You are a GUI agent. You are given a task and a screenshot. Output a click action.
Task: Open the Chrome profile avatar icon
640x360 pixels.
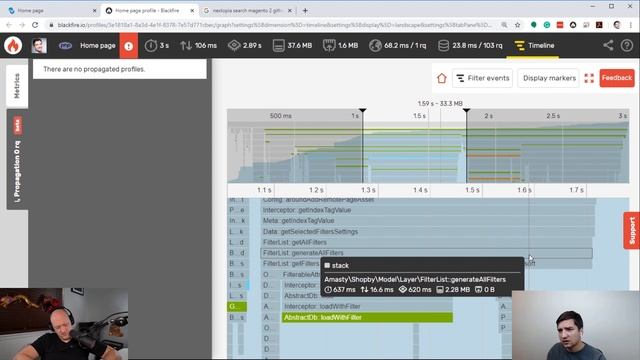pos(617,25)
